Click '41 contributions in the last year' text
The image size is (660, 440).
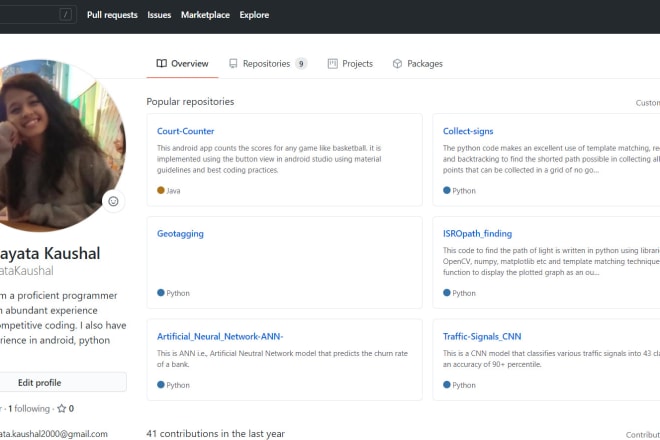(x=216, y=433)
